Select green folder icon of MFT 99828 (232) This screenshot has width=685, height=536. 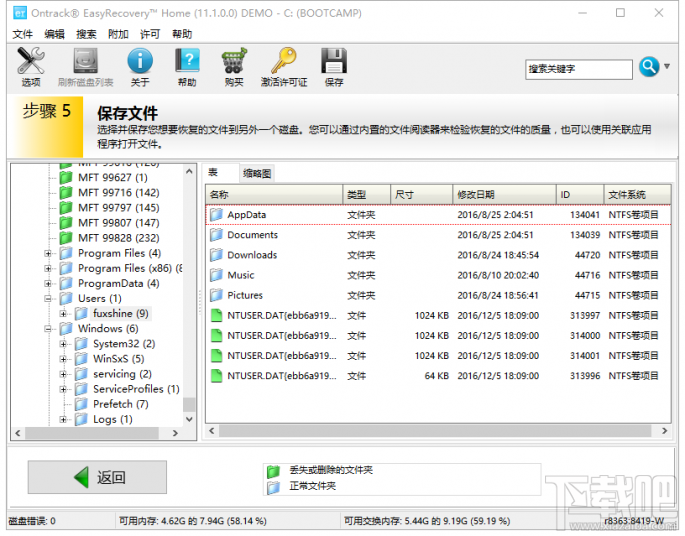coord(66,238)
